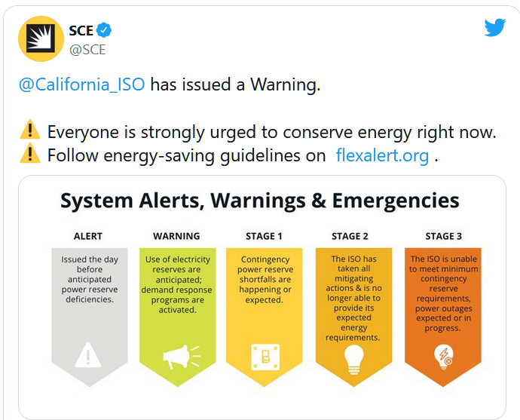Click the triangle exclamation icon under Alert
The width and height of the screenshot is (520, 420).
[x=88, y=354]
